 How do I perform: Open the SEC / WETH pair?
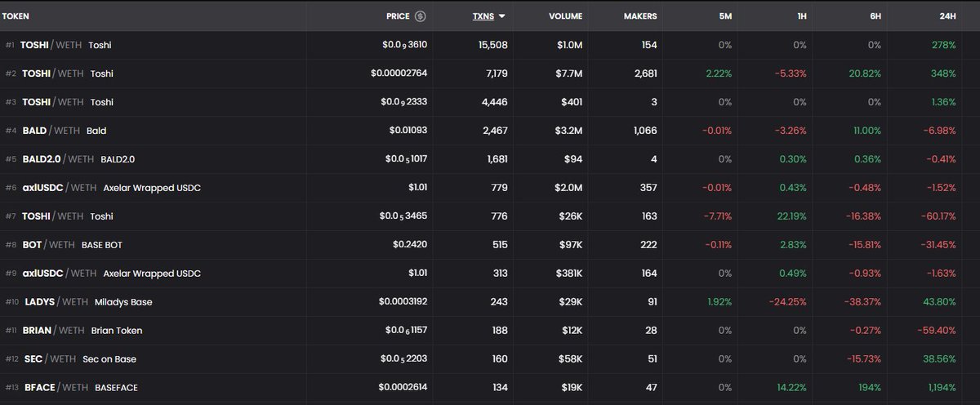[x=490, y=359]
